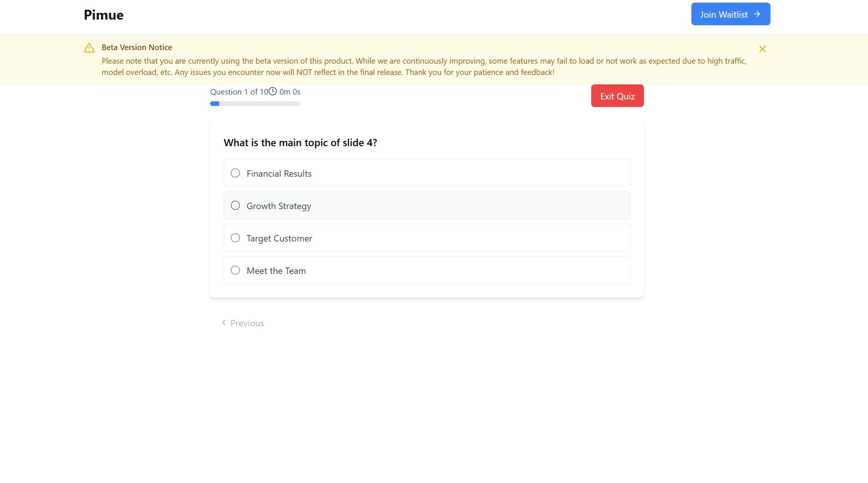Click the Beta Version Notice heading
This screenshot has height=483, width=868.
pos(137,47)
